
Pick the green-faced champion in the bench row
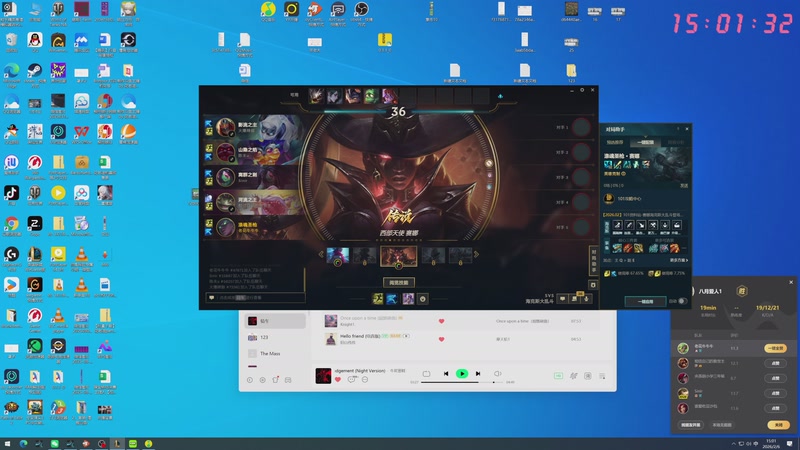point(371,96)
